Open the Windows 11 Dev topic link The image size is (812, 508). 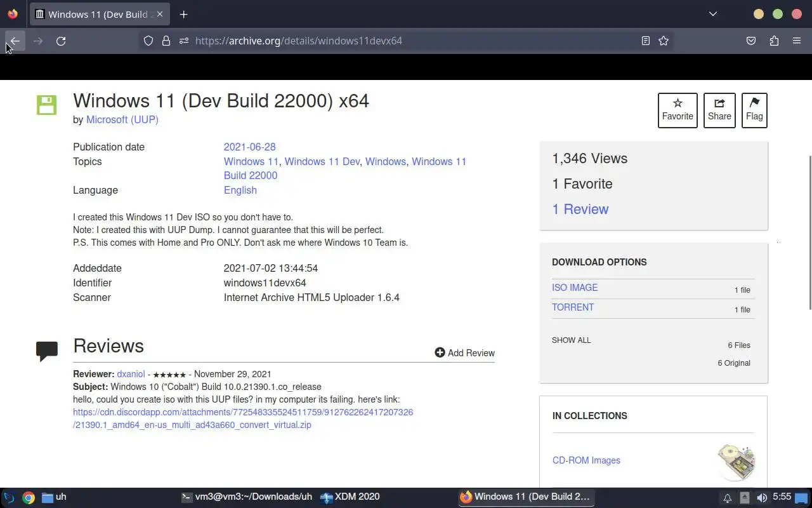pyautogui.click(x=322, y=161)
